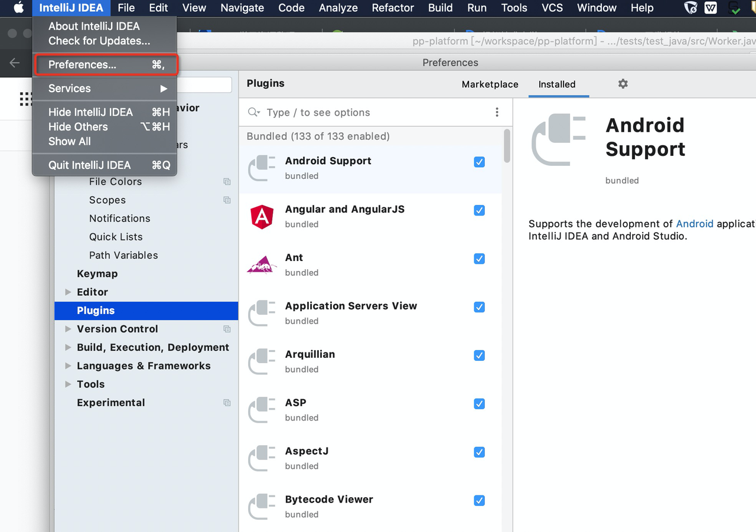The height and width of the screenshot is (532, 756).
Task: Click the ASP plug icon
Action: pos(262,410)
